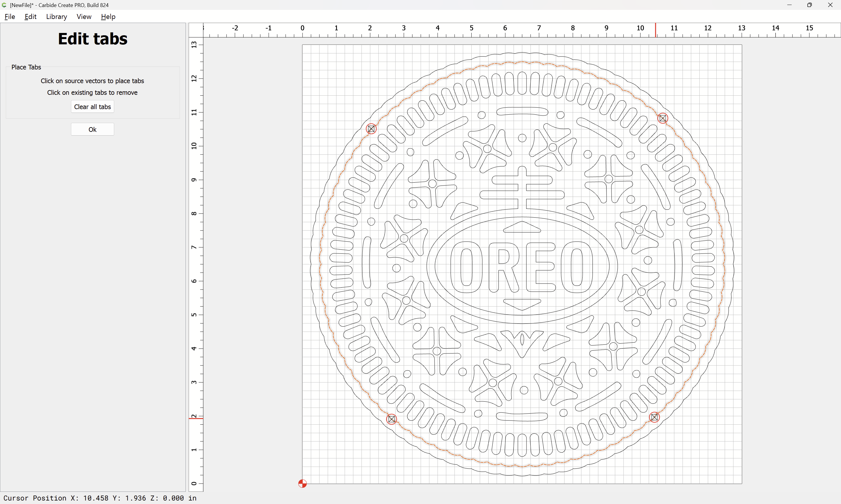Remove the bottom-right tab marker

tap(654, 417)
